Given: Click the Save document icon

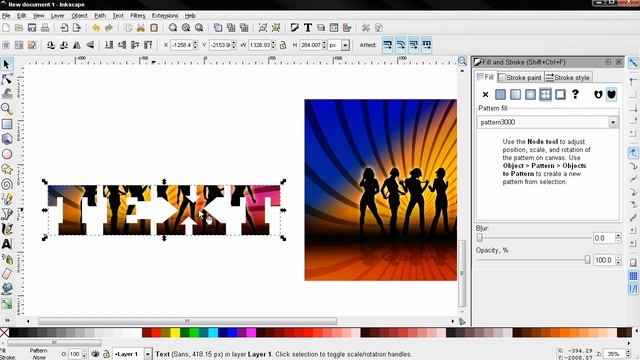Looking at the screenshot, I should pyautogui.click(x=32, y=28).
